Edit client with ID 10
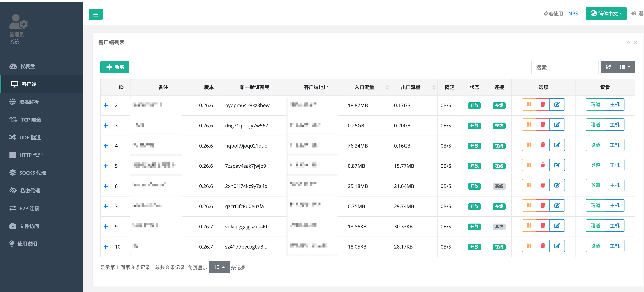Image resolution: width=644 pixels, height=292 pixels. (x=557, y=246)
